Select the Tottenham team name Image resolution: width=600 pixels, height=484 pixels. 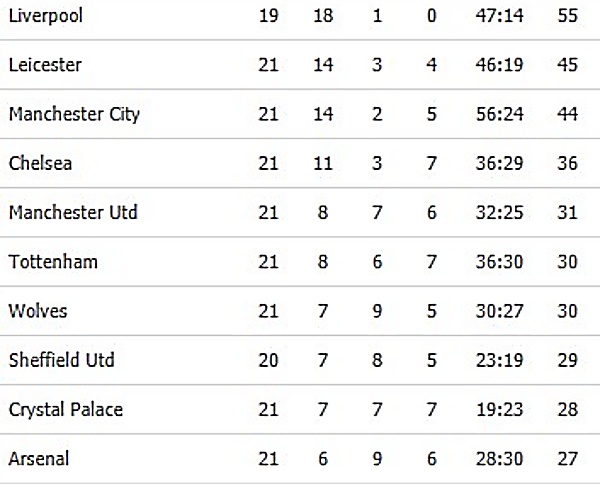coord(53,262)
